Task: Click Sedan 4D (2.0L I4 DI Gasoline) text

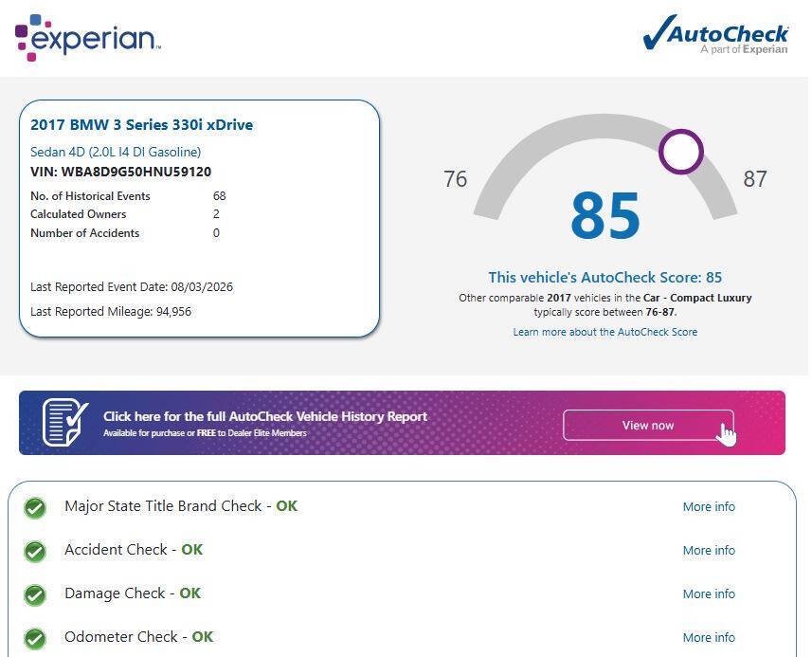Action: 116,152
